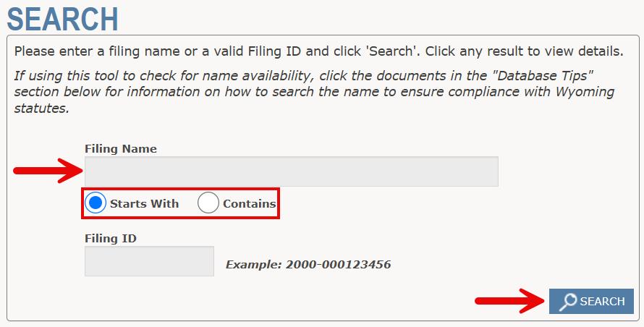Image resolution: width=644 pixels, height=327 pixels.
Task: Click the italic name availability note
Action: pyautogui.click(x=314, y=92)
